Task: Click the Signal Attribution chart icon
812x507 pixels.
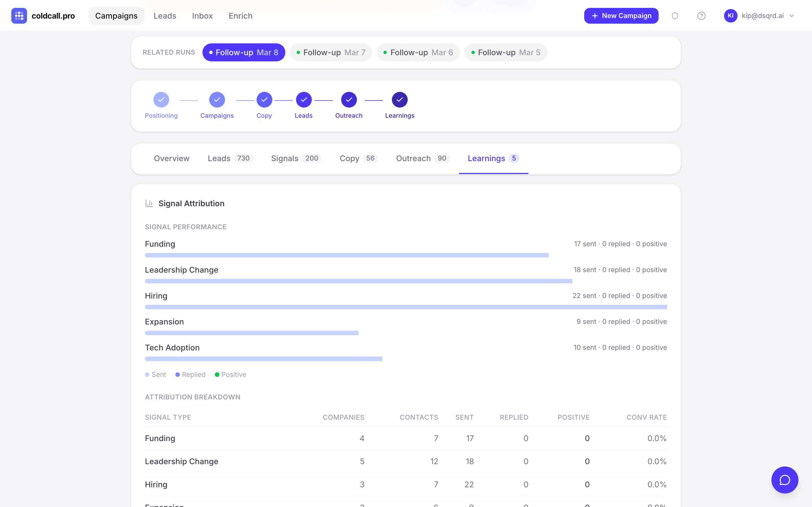Action: [x=149, y=203]
